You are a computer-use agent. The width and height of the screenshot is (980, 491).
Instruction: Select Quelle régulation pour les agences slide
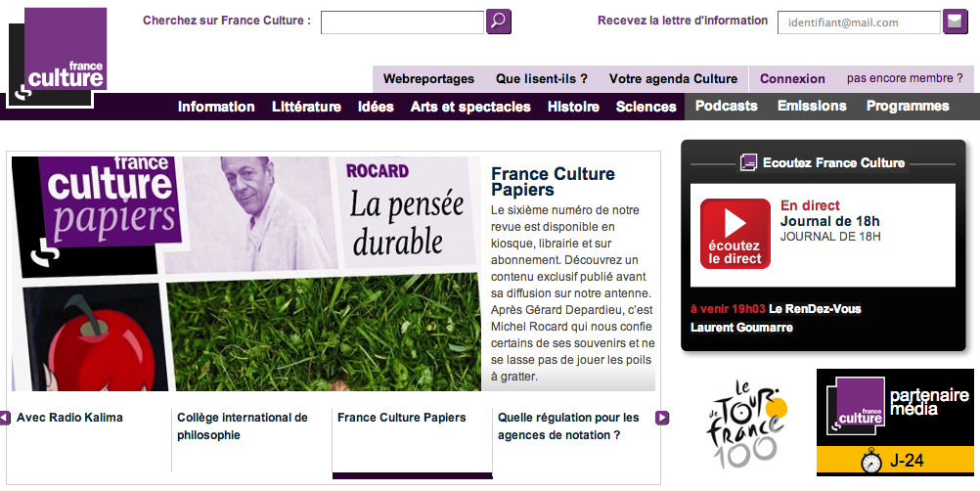[x=569, y=426]
